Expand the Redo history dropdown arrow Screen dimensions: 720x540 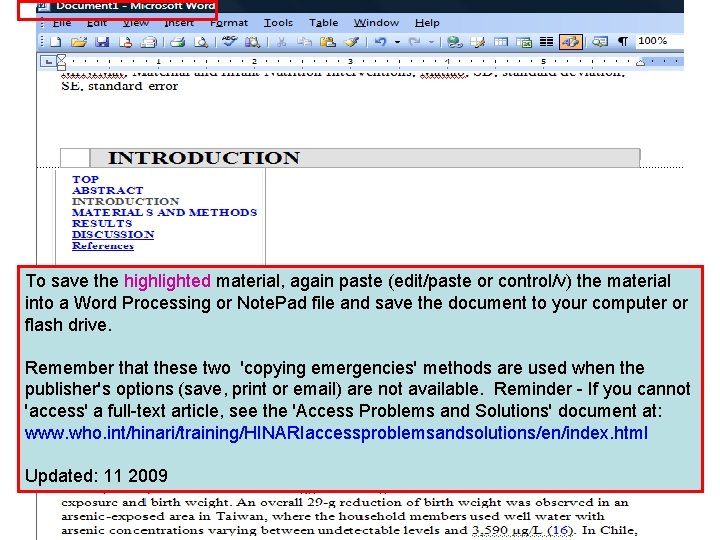point(431,42)
